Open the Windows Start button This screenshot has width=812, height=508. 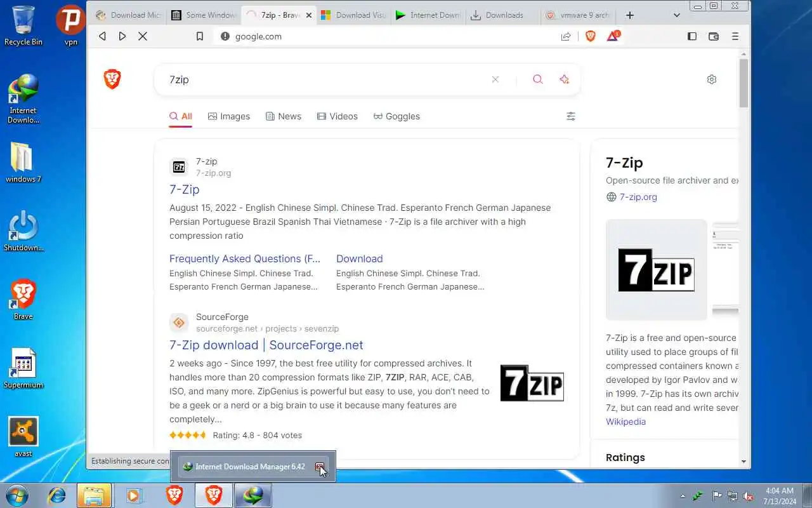click(17, 495)
